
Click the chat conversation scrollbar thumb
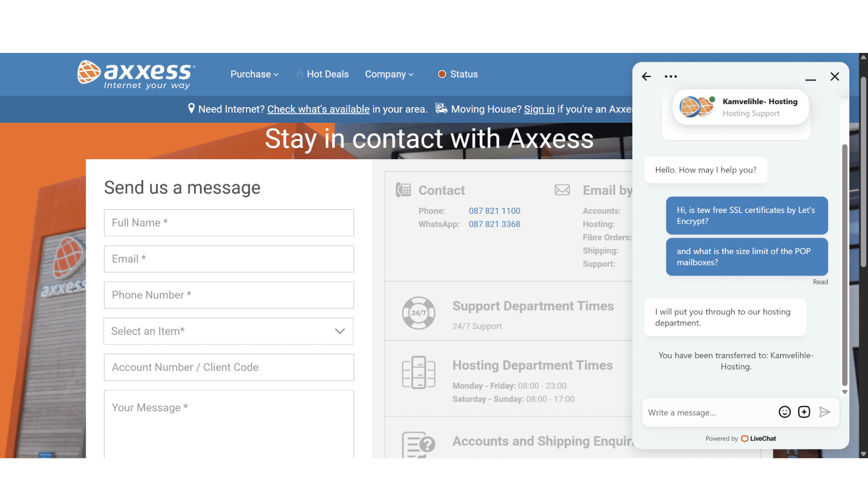[845, 265]
